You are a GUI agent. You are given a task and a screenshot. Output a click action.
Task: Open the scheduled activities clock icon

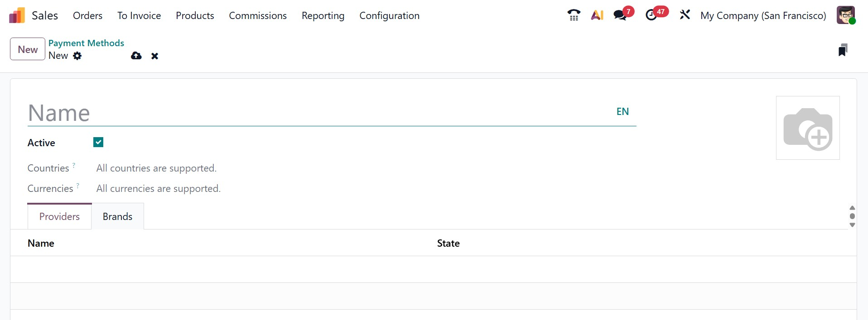tap(651, 15)
